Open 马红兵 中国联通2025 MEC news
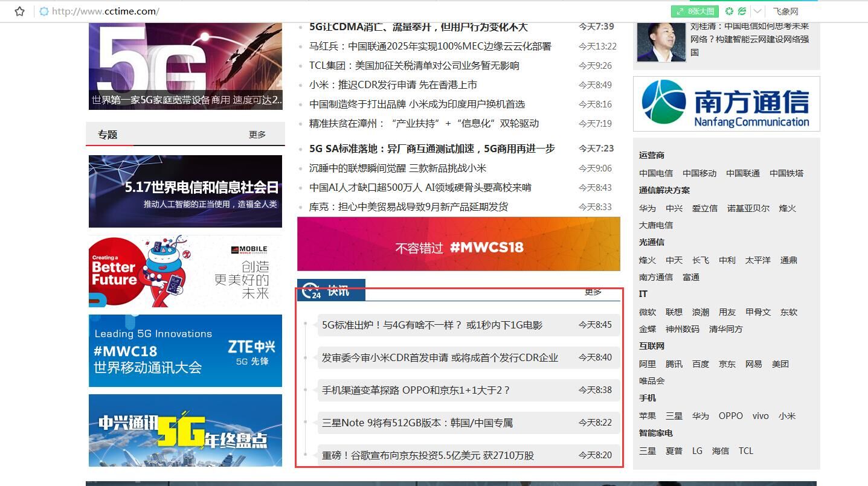The width and height of the screenshot is (868, 486). pyautogui.click(x=430, y=46)
